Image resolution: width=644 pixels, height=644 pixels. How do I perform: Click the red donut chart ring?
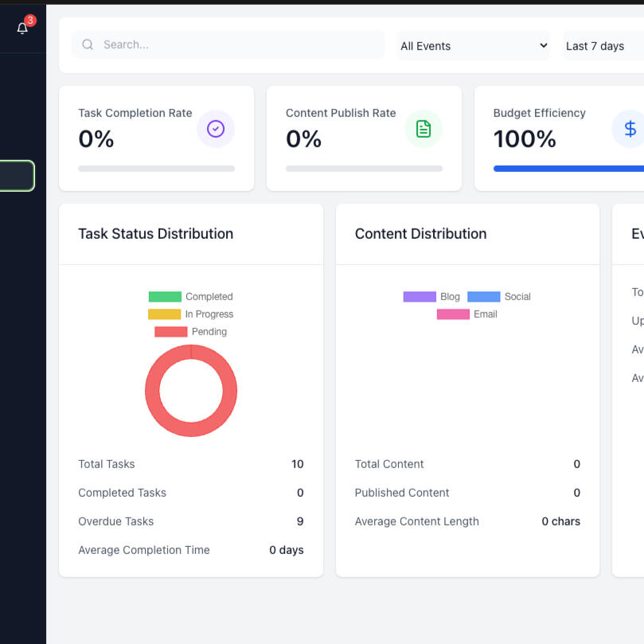pos(151,391)
